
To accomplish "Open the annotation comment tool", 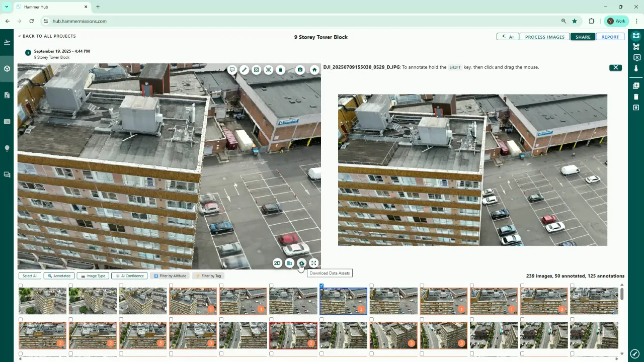I will pos(232,70).
